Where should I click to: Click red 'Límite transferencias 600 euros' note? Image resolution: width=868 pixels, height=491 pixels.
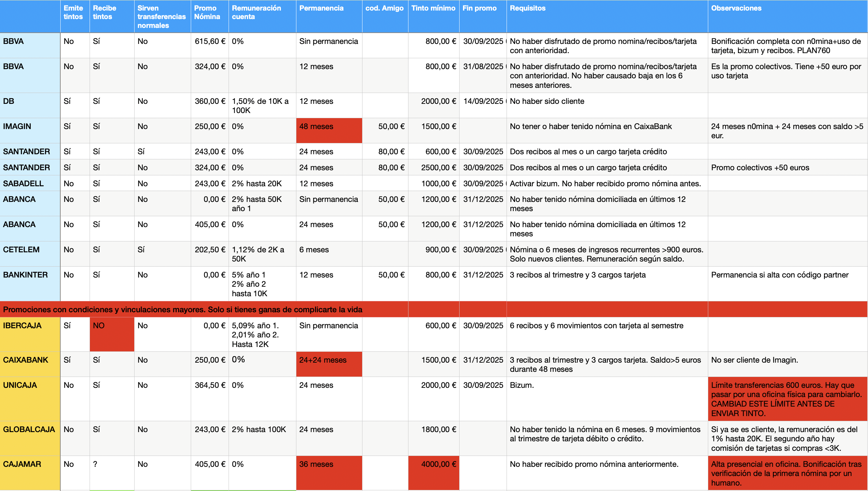pyautogui.click(x=788, y=399)
